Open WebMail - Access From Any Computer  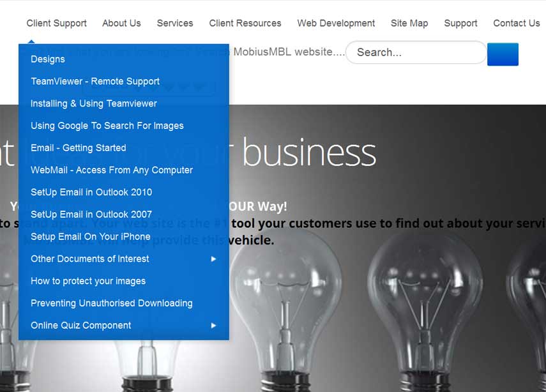pyautogui.click(x=112, y=170)
